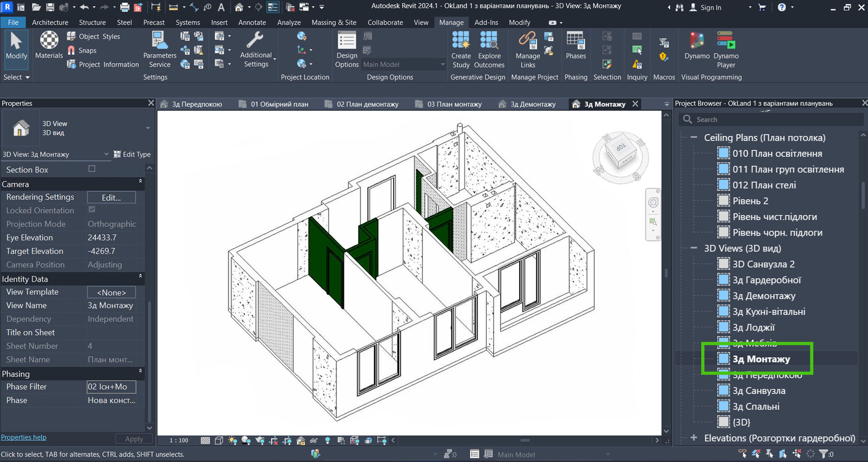Toggle the Section Box checkbox
This screenshot has width=868, height=462.
tap(92, 169)
